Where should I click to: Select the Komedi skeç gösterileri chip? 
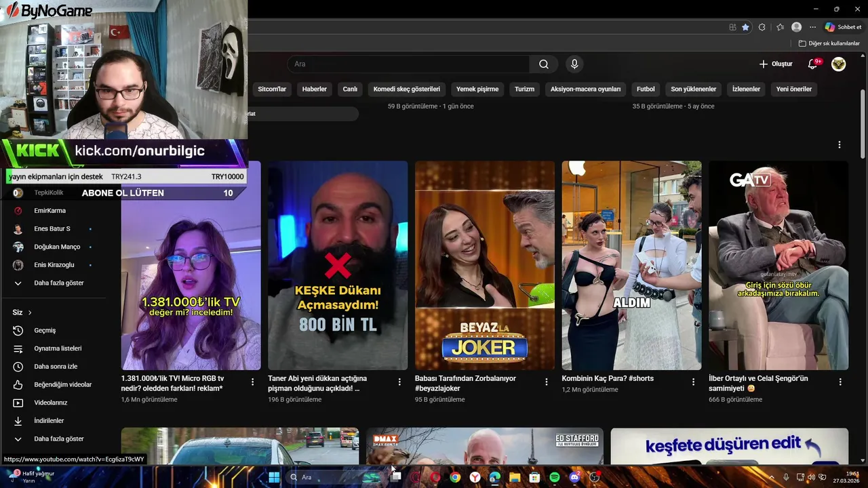pyautogui.click(x=407, y=89)
